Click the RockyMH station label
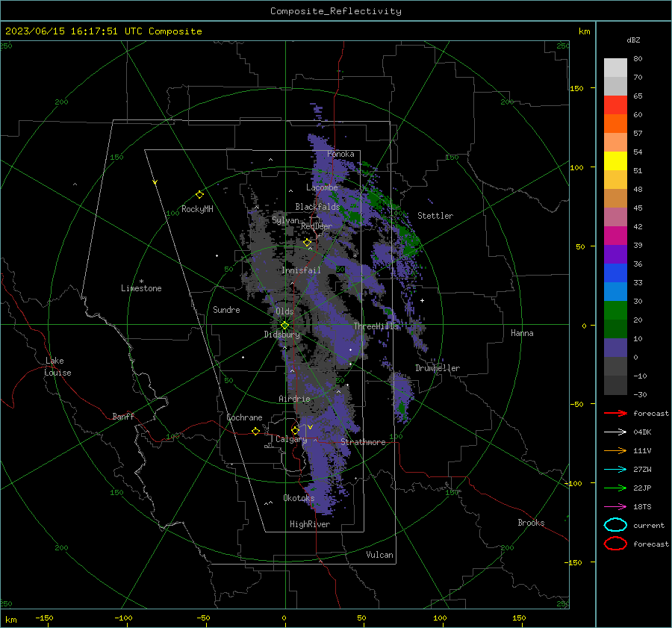The height and width of the screenshot is (628, 672). 197,209
